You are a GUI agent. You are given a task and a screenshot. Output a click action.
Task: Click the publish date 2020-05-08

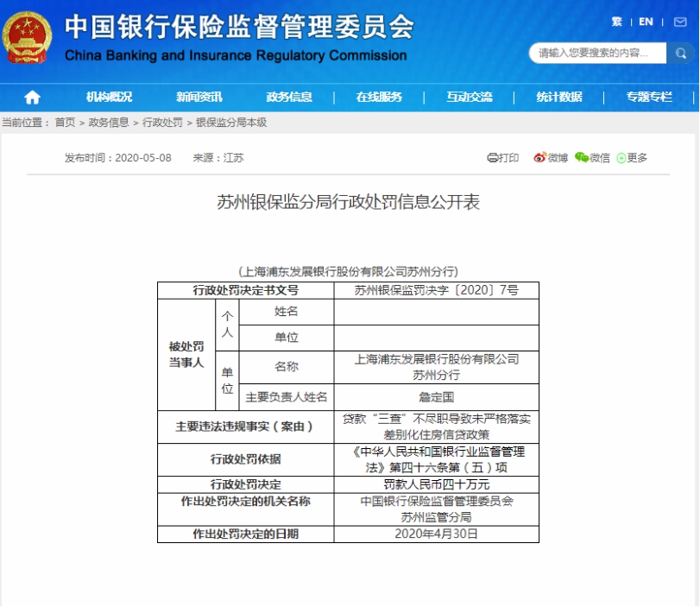[x=143, y=158]
